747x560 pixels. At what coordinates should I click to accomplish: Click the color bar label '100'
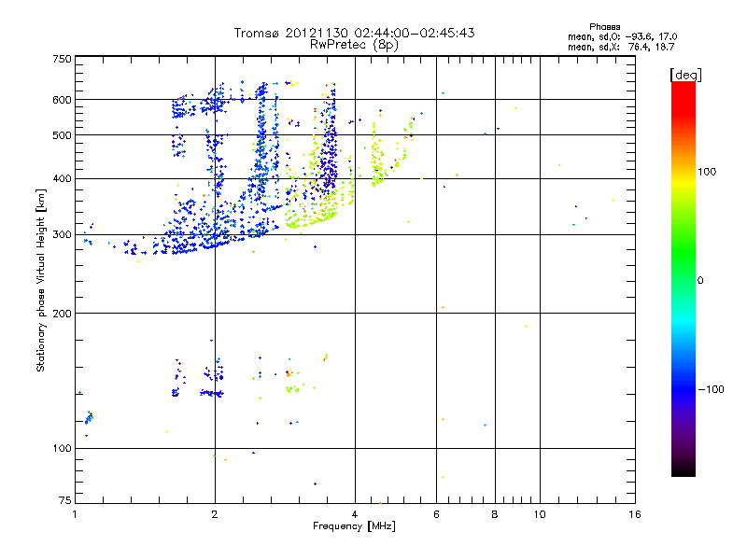point(707,172)
